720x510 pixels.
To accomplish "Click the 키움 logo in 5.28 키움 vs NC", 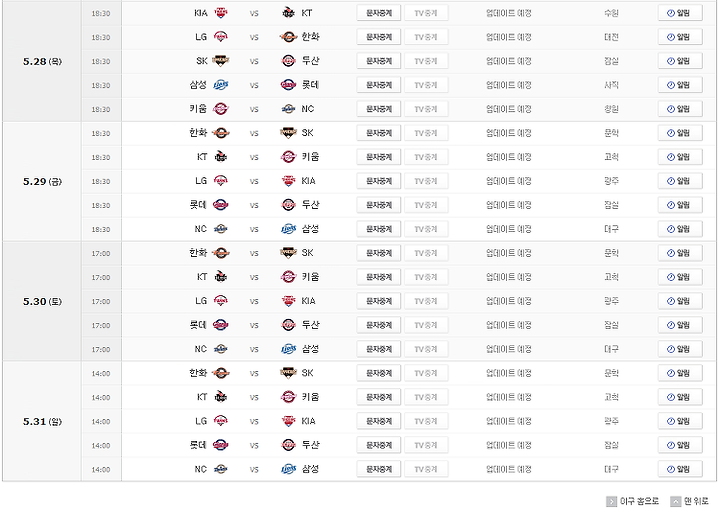I will pyautogui.click(x=221, y=109).
